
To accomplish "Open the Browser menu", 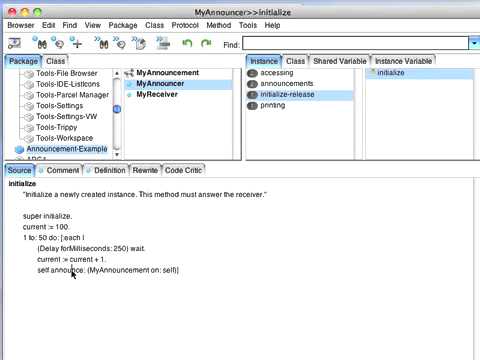I will click(21, 25).
